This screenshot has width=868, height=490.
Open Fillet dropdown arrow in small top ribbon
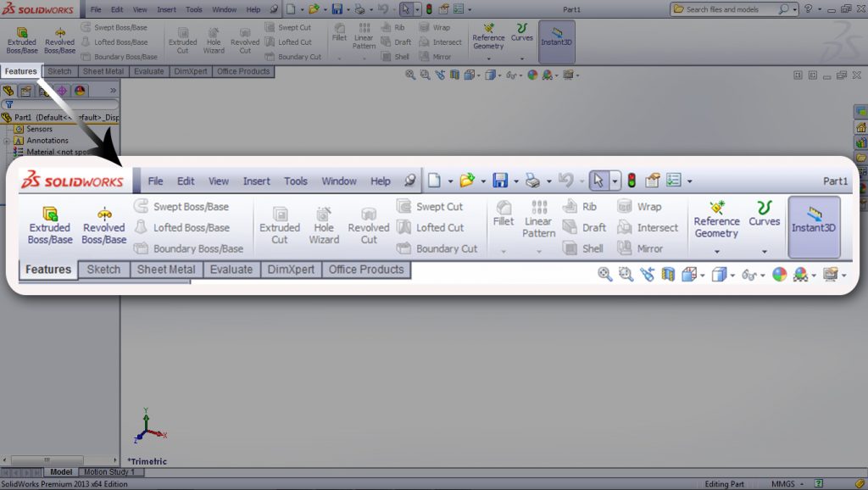point(339,58)
